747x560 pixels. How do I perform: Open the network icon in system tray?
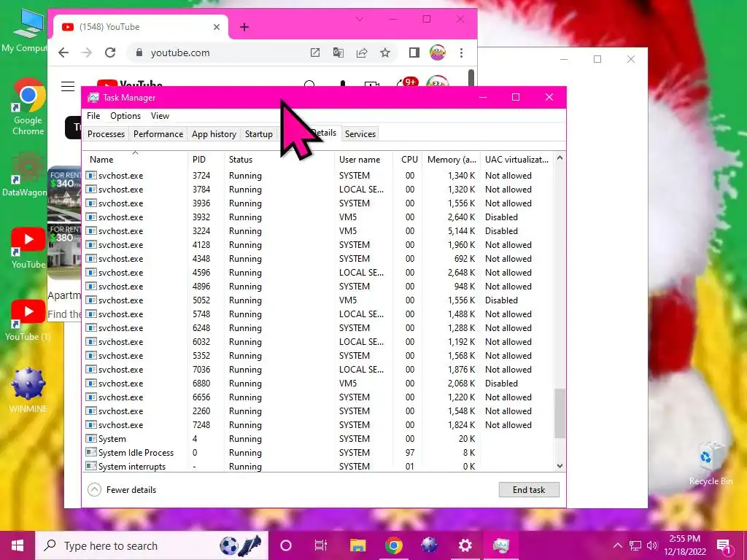[635, 545]
